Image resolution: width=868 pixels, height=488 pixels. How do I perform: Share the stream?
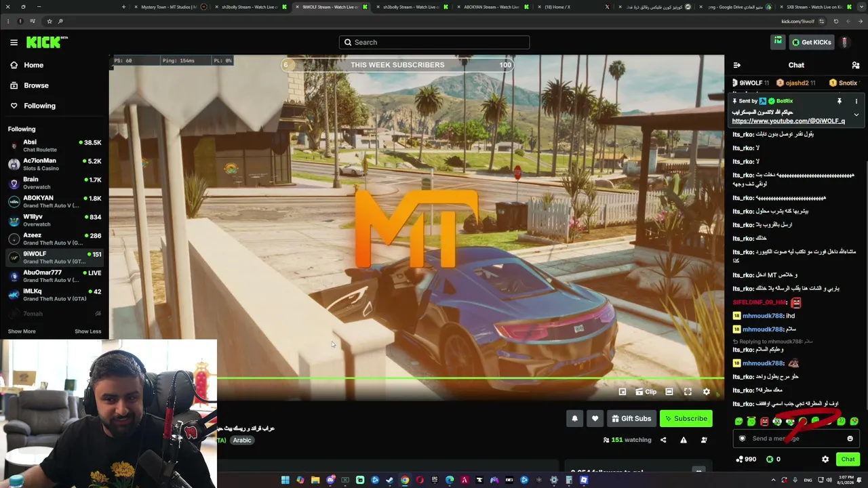(663, 440)
